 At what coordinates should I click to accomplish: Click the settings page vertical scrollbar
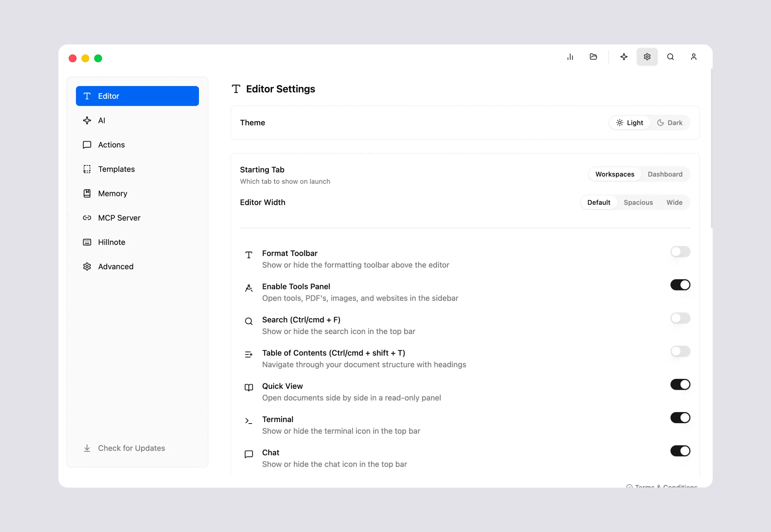click(712, 148)
